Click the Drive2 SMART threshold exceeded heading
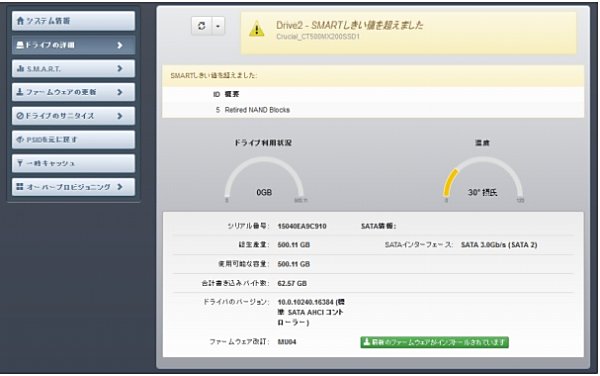The height and width of the screenshot is (376, 600). point(350,25)
